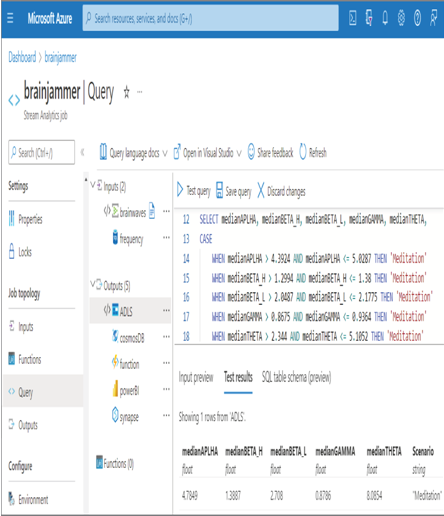Open directories and subscriptions filter icon

(x=369, y=18)
